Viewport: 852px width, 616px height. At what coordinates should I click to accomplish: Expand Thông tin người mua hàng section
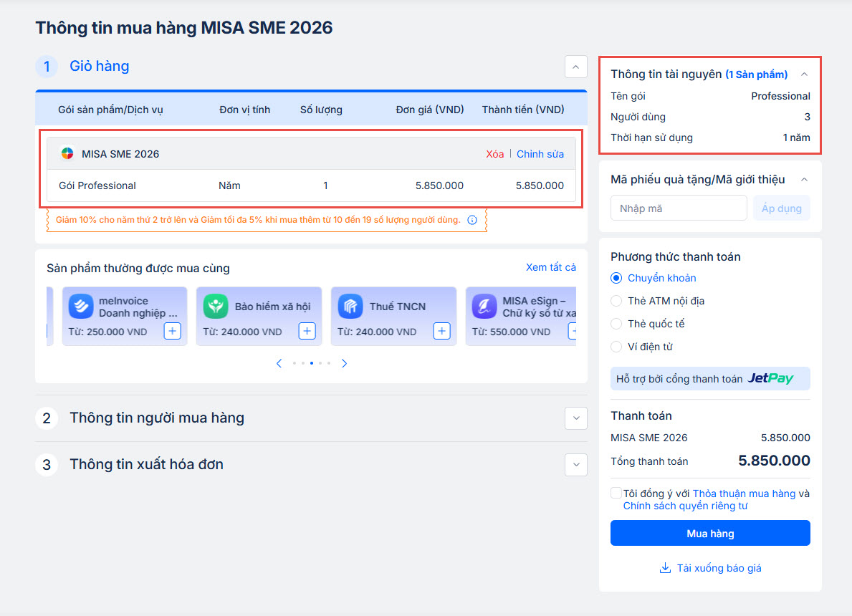tap(575, 418)
